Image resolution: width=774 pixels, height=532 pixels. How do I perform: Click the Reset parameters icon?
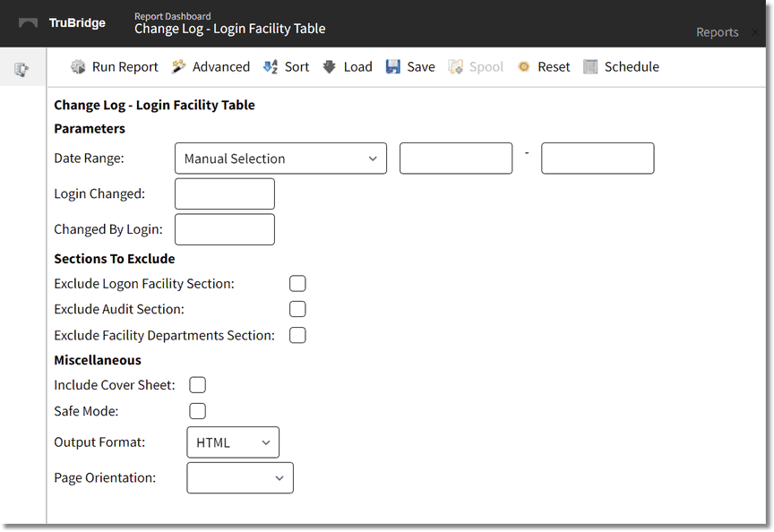point(524,66)
